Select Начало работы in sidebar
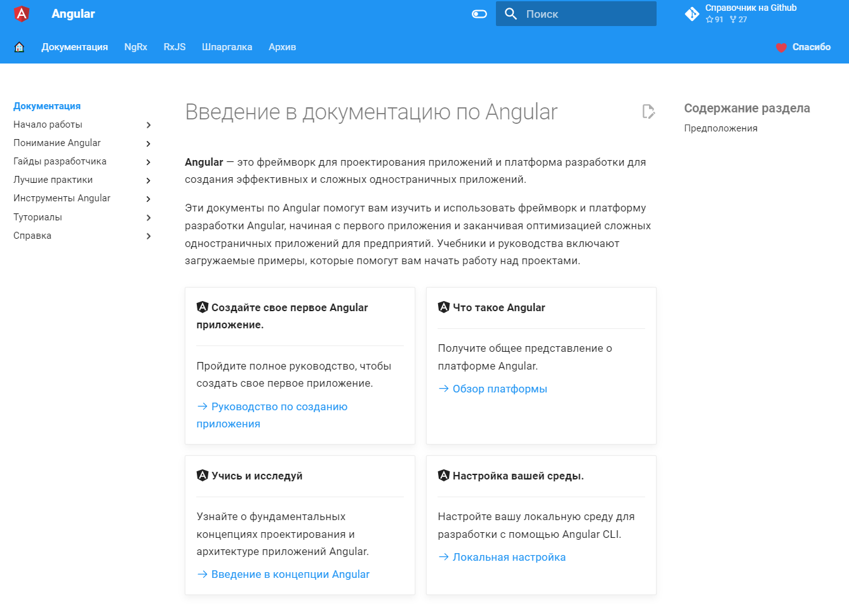849x616 pixels. pyautogui.click(x=48, y=124)
